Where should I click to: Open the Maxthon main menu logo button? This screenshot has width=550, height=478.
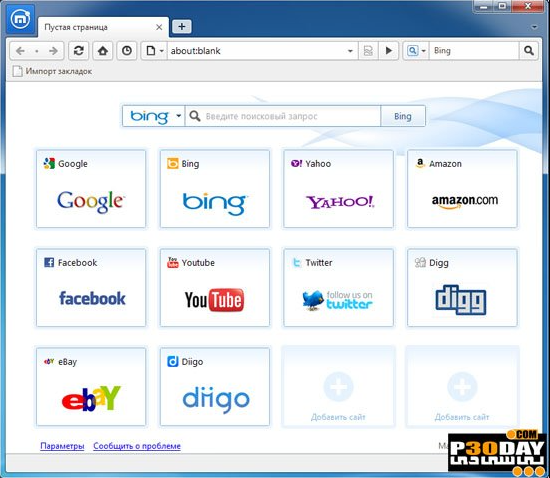(20, 19)
